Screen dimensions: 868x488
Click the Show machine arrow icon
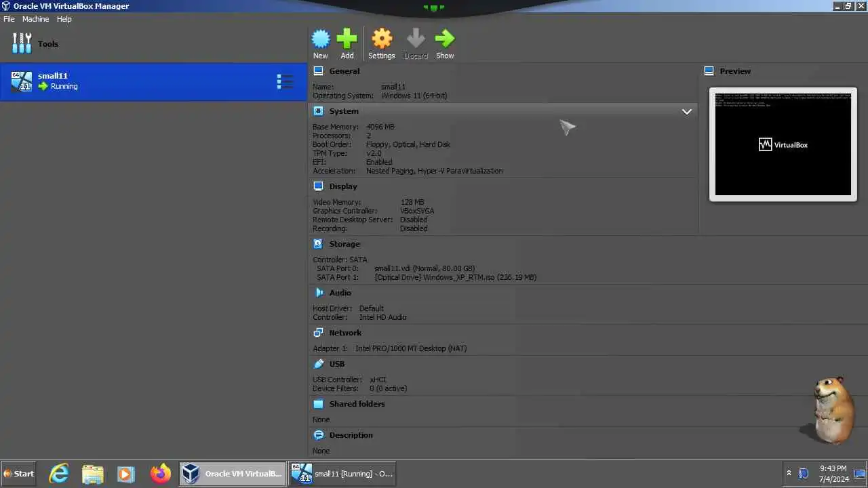[445, 39]
